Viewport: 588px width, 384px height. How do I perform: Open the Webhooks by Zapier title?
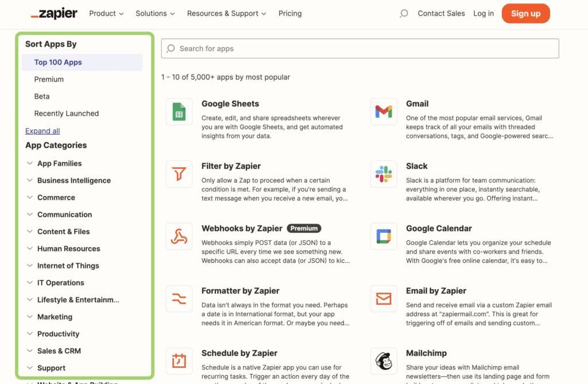point(242,228)
